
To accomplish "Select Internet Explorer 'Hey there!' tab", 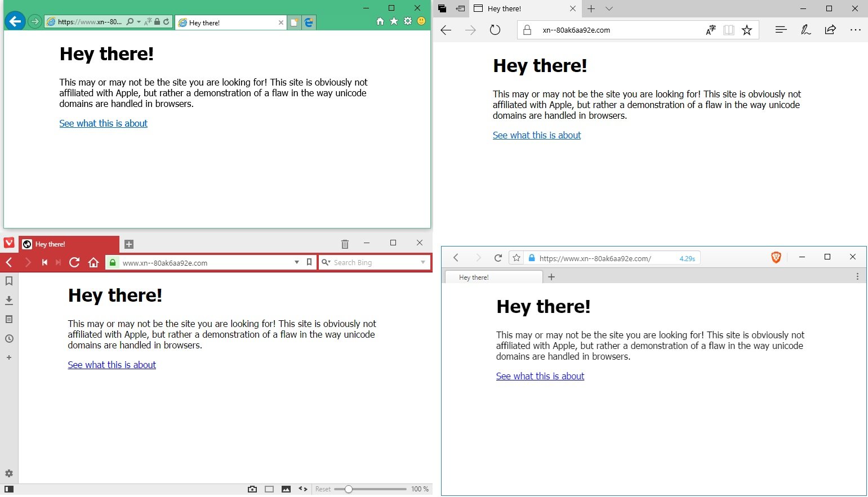I will 231,23.
